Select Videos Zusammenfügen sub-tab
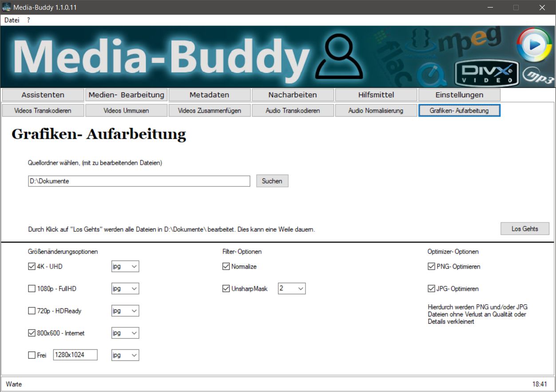 (x=210, y=111)
